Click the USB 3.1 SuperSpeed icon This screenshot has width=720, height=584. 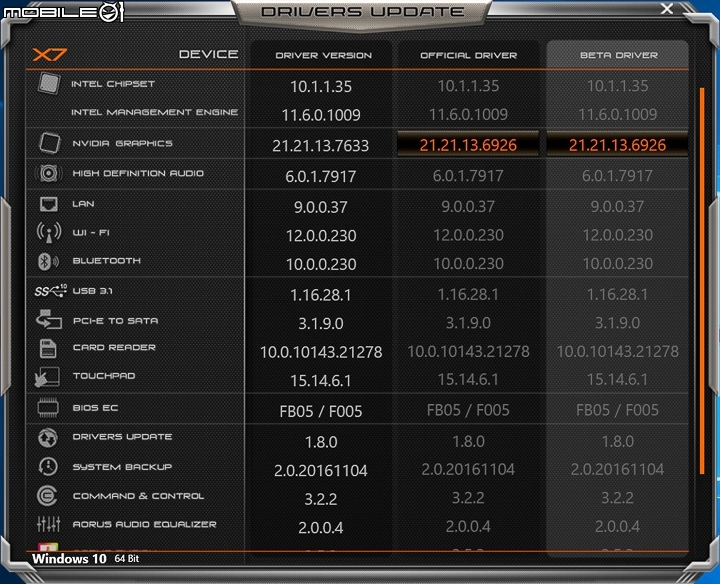[x=51, y=291]
